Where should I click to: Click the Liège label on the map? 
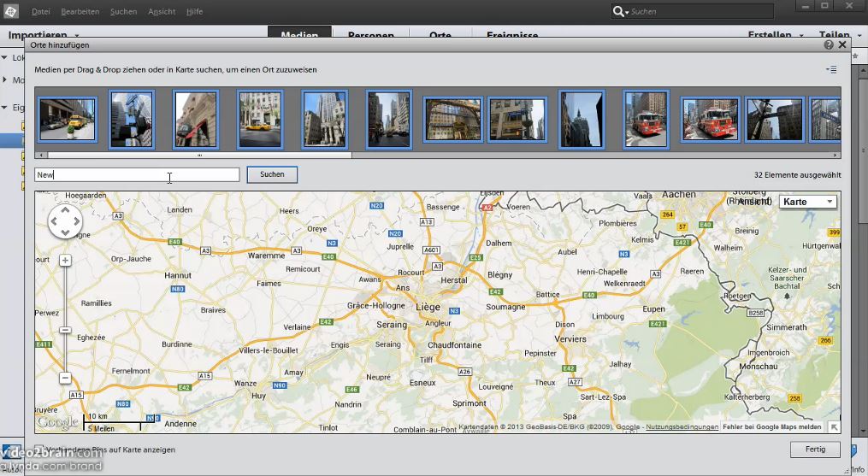coord(428,307)
